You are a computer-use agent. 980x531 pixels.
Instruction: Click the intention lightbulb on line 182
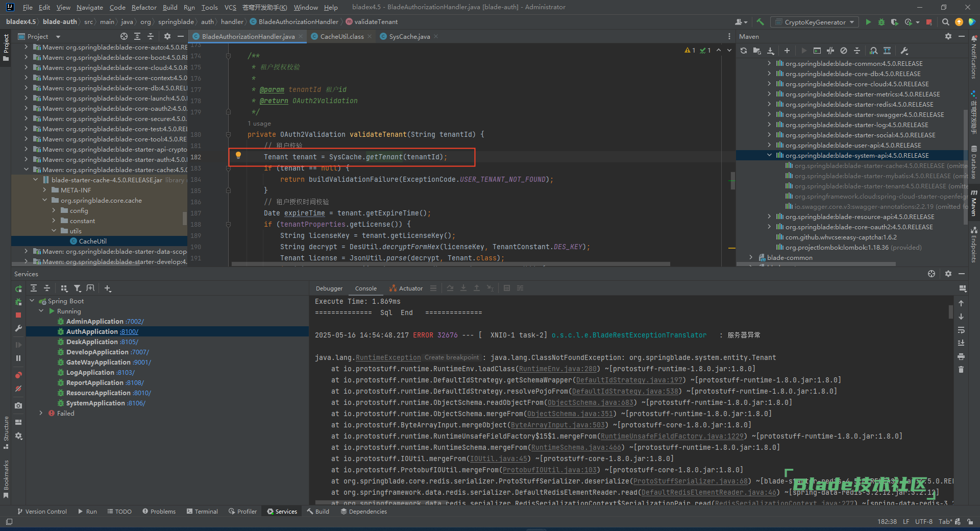click(x=238, y=155)
